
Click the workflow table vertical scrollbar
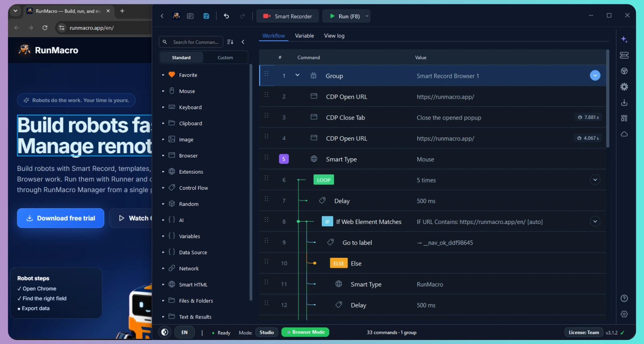click(608, 99)
